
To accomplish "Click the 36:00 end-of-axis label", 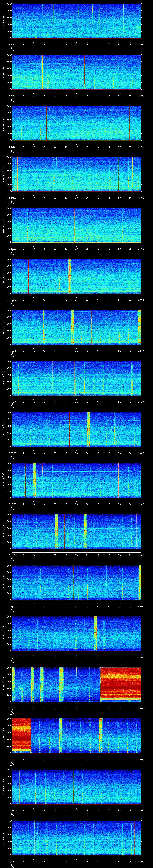I will coord(141,249).
